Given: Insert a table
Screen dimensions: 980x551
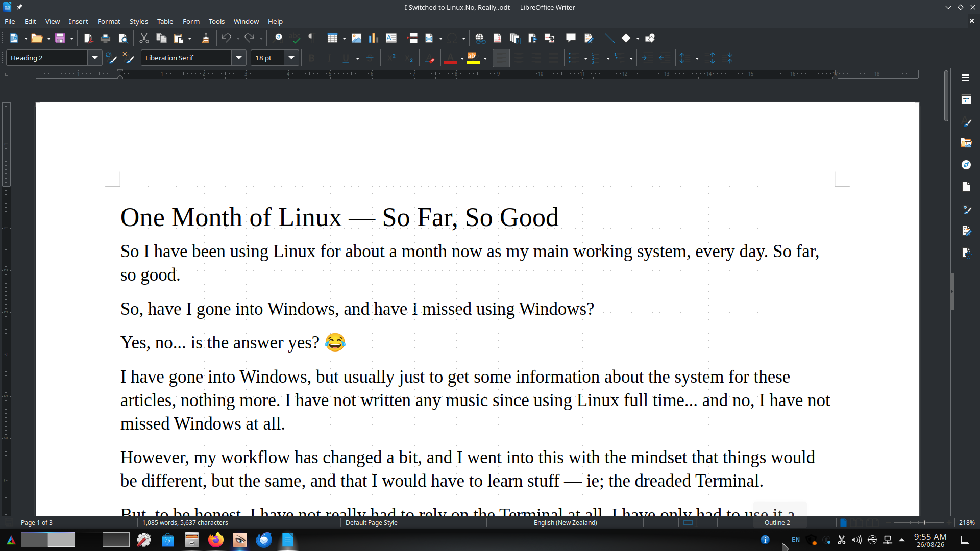Looking at the screenshot, I should click(x=332, y=38).
